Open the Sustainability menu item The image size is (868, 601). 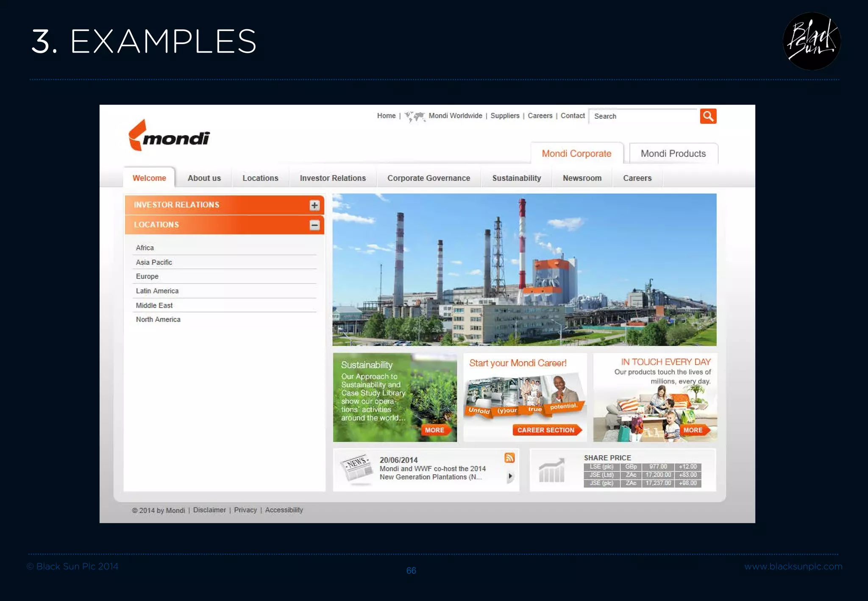(x=516, y=178)
